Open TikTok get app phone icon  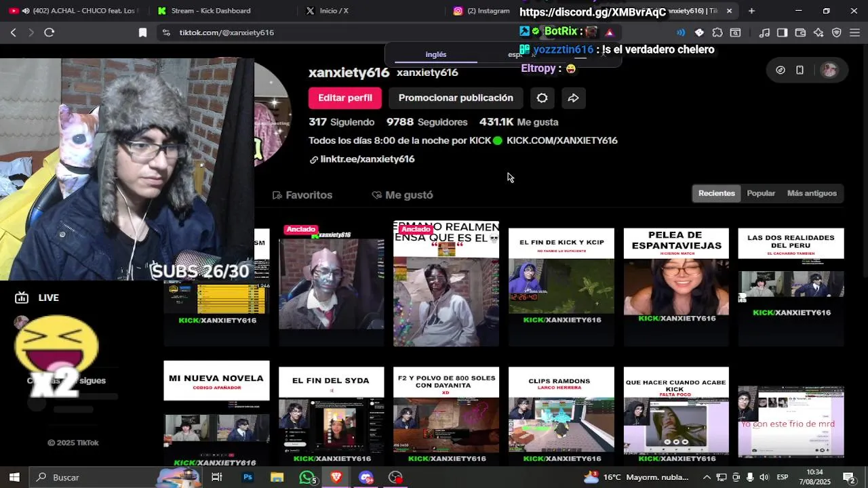pyautogui.click(x=800, y=70)
